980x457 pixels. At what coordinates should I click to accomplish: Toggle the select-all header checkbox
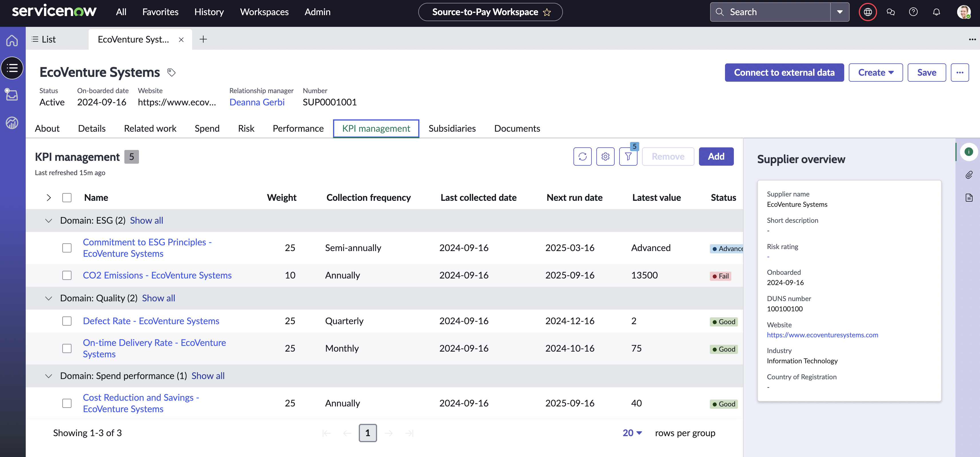click(x=67, y=198)
